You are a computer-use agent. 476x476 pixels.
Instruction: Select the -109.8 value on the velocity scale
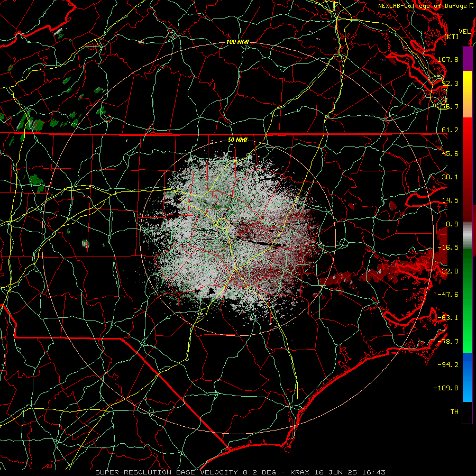pos(446,388)
